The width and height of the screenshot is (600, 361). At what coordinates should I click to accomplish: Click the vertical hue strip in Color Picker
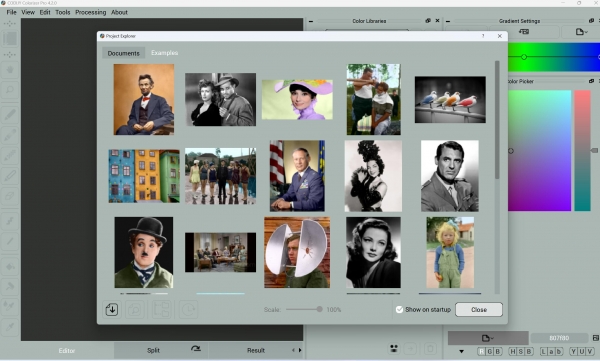(582, 150)
